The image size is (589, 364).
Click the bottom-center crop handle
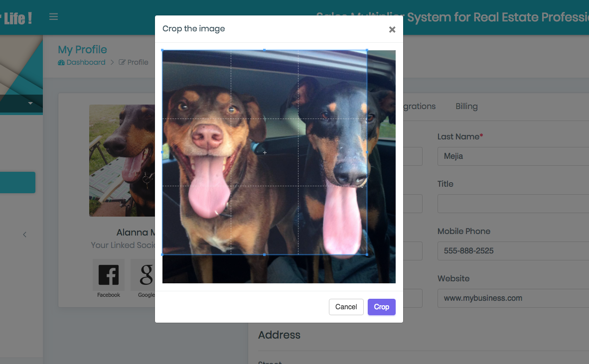pyautogui.click(x=264, y=254)
